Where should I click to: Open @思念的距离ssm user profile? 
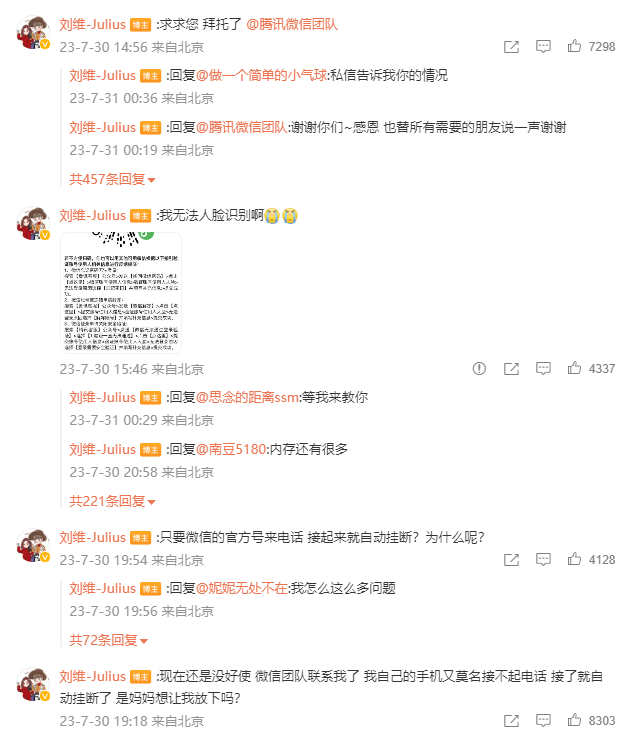[247, 398]
